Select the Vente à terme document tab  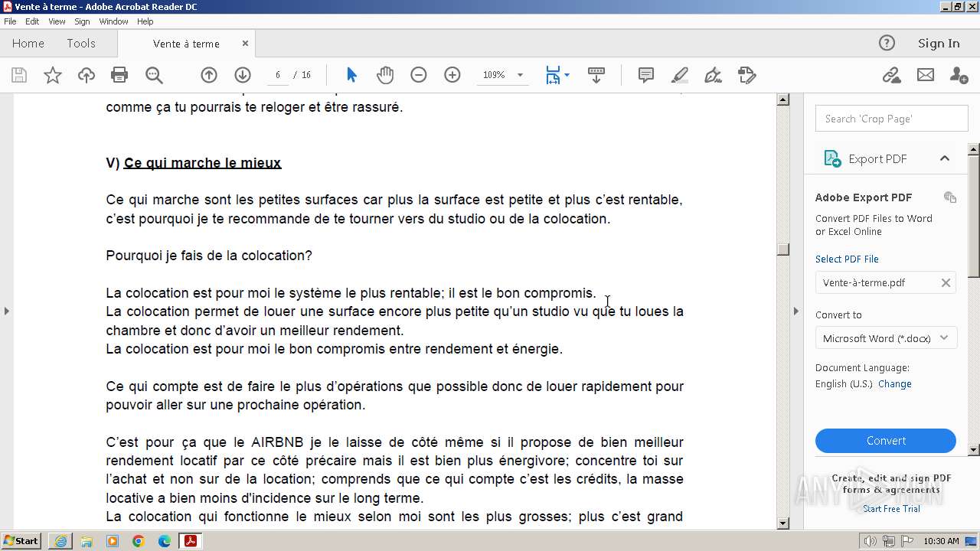pos(186,44)
